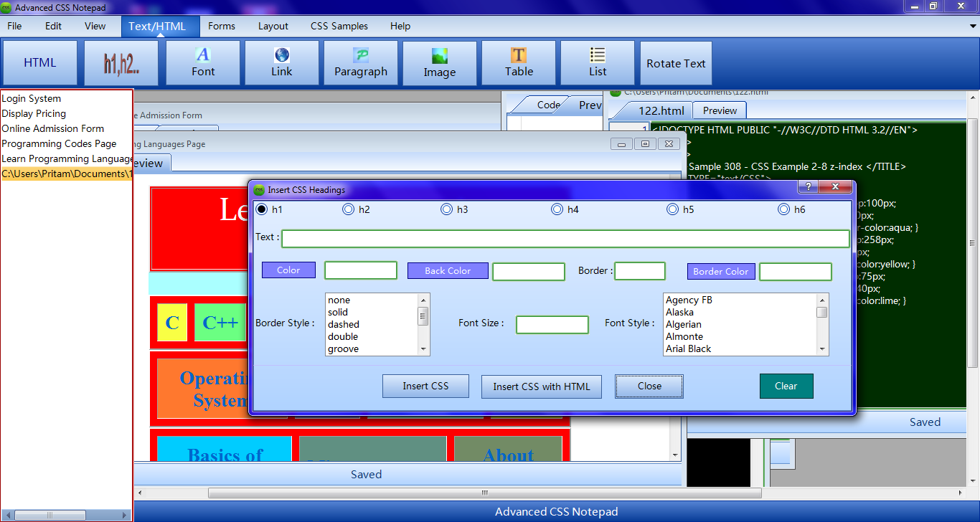This screenshot has width=980, height=522.
Task: Select the h6 heading radio button
Action: pos(783,209)
